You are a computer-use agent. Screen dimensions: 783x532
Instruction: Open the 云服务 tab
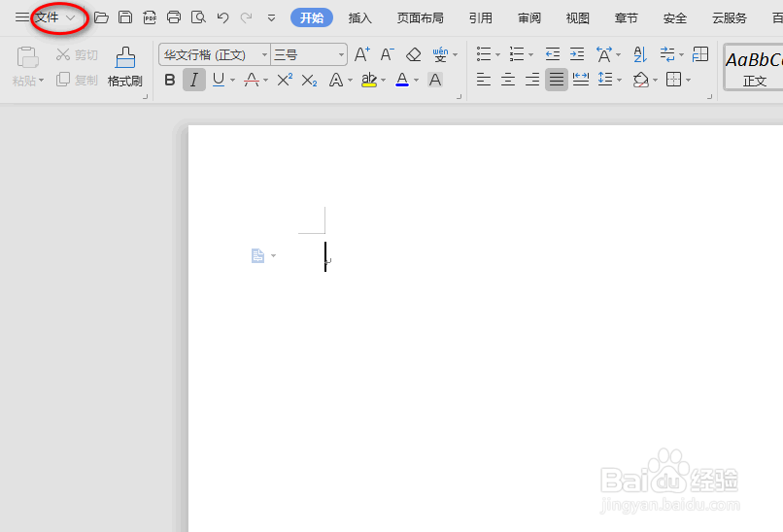(x=730, y=18)
